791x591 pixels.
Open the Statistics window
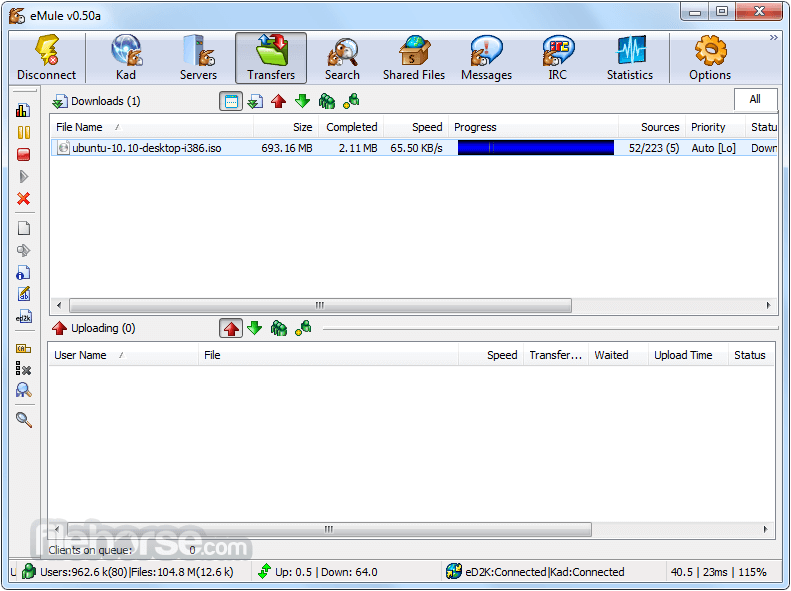coord(630,57)
